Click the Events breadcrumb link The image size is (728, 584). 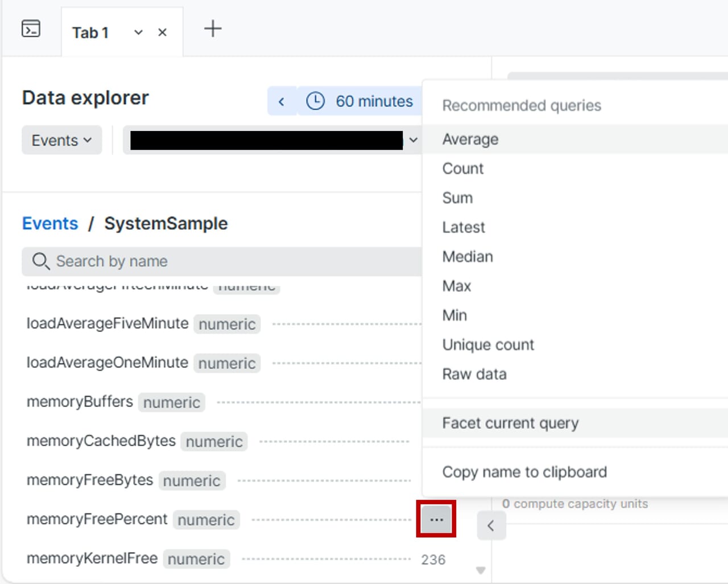tap(50, 224)
